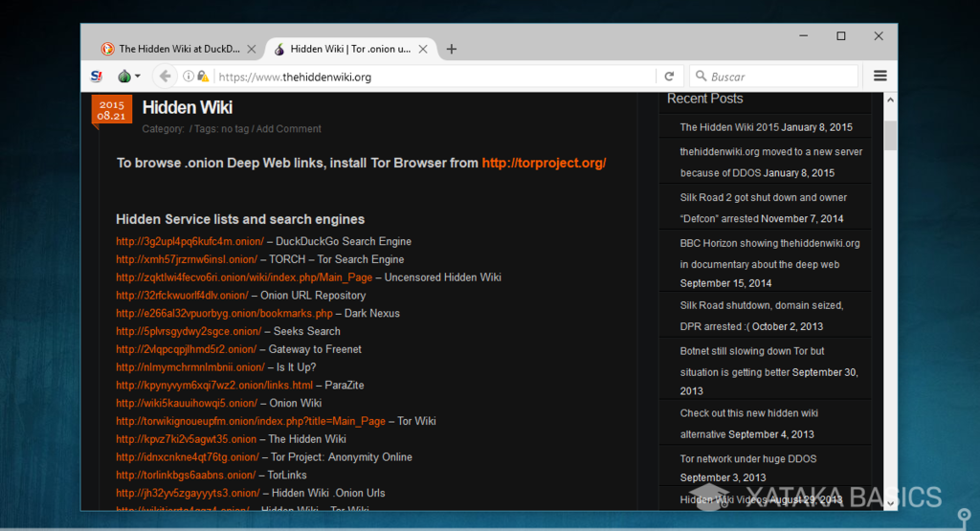980x531 pixels.
Task: Click the Hidden Service lists and search engines heading
Action: pos(240,219)
